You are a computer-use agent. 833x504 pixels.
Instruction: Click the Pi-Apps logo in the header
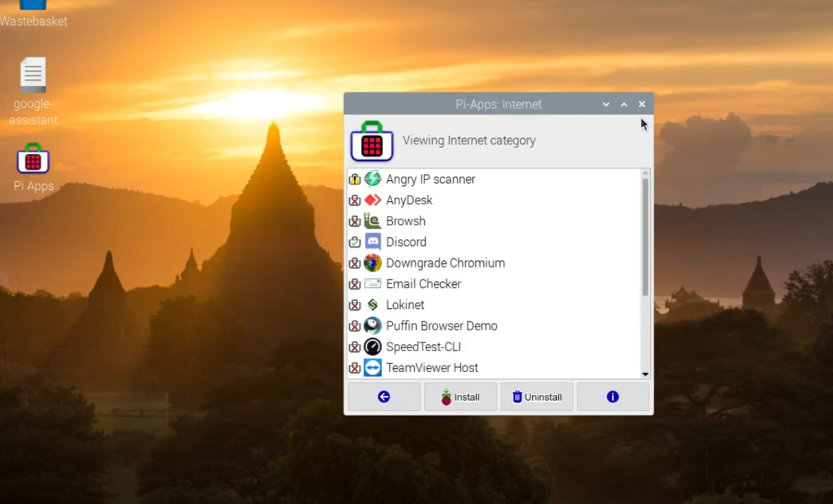[x=371, y=143]
